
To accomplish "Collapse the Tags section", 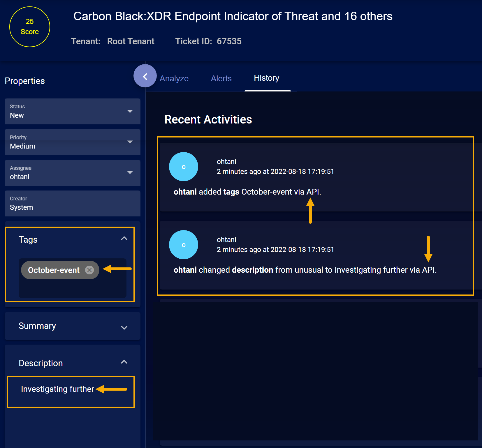I will coord(124,239).
